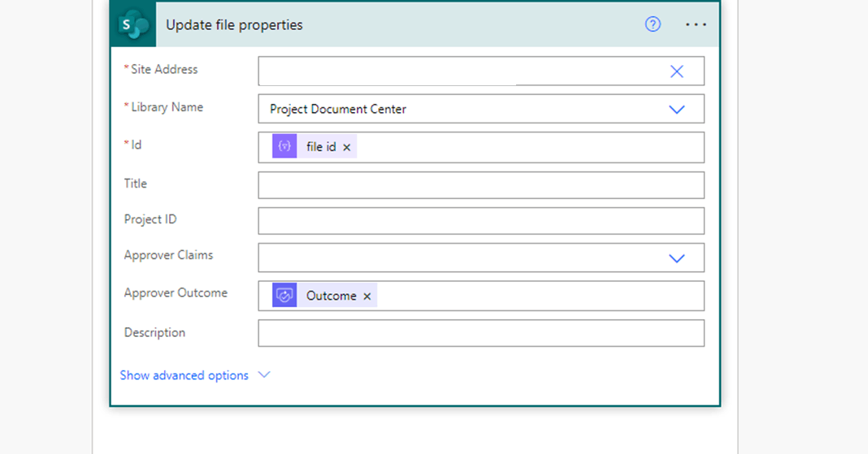Image resolution: width=868 pixels, height=454 pixels.
Task: Click the Library Name label
Action: pyautogui.click(x=167, y=106)
